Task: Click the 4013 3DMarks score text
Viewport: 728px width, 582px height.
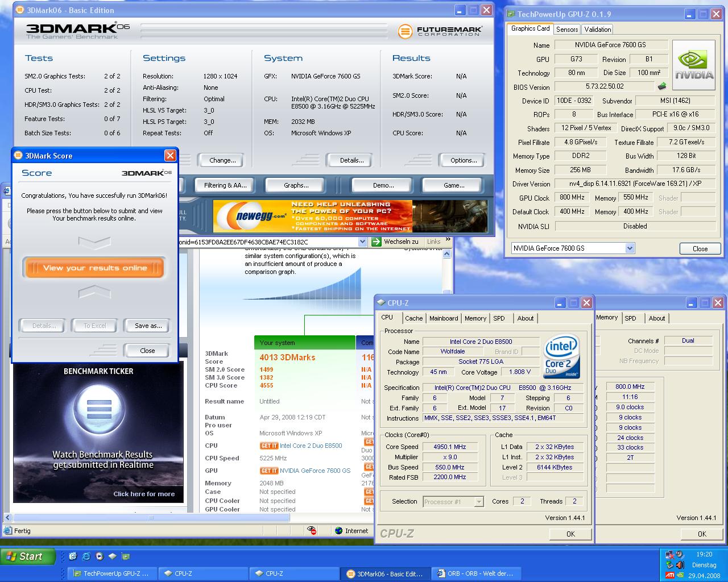Action: [287, 357]
